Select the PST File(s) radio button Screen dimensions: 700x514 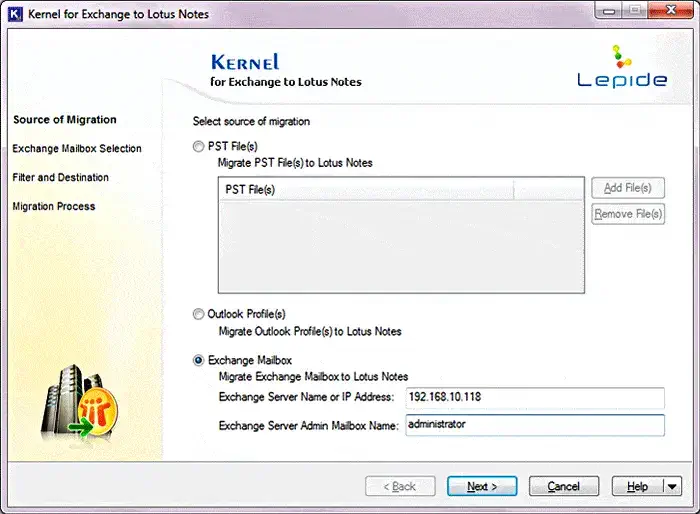[198, 146]
